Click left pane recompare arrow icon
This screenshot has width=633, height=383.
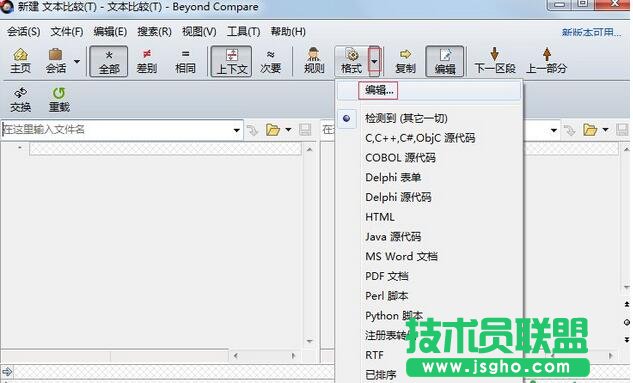pos(253,130)
